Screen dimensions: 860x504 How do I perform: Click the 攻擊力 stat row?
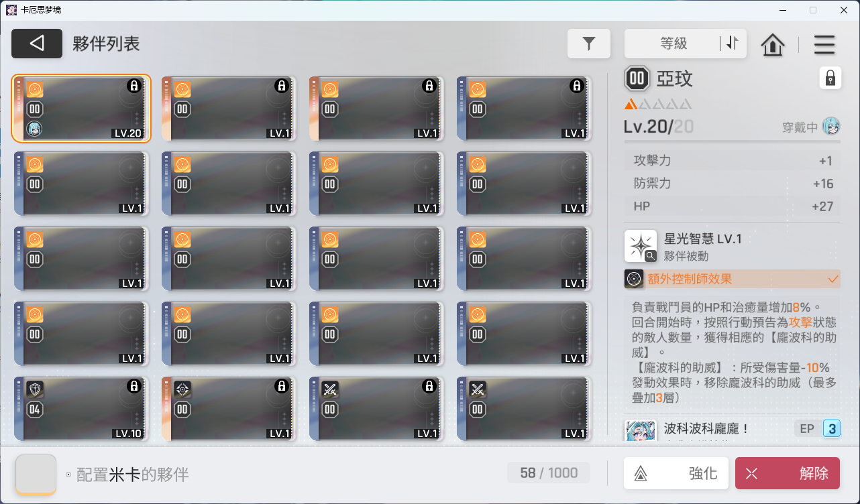pos(733,161)
